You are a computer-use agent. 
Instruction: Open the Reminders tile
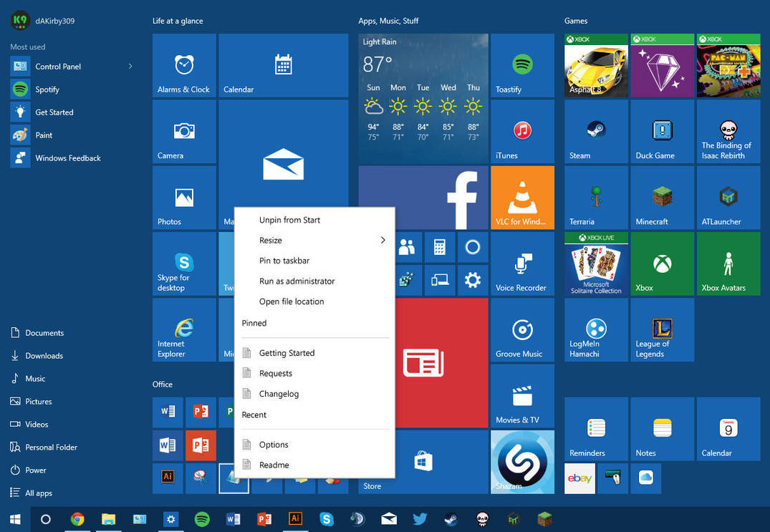[596, 429]
